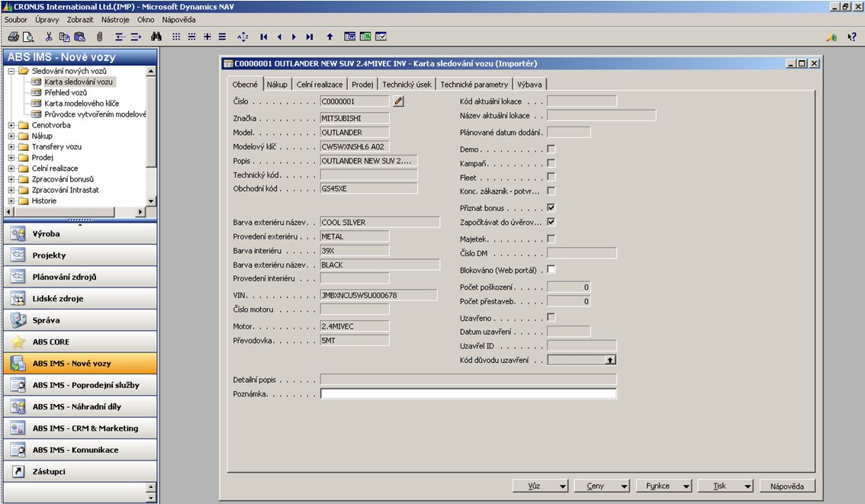Open the Úpravy menu
Screen dimensions: 865x504
point(47,20)
